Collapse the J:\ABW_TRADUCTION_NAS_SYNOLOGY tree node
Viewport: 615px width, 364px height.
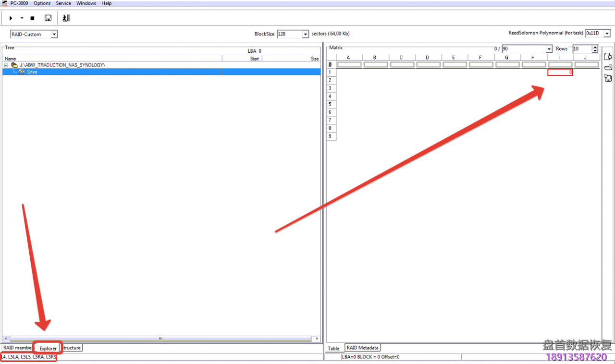click(6, 65)
